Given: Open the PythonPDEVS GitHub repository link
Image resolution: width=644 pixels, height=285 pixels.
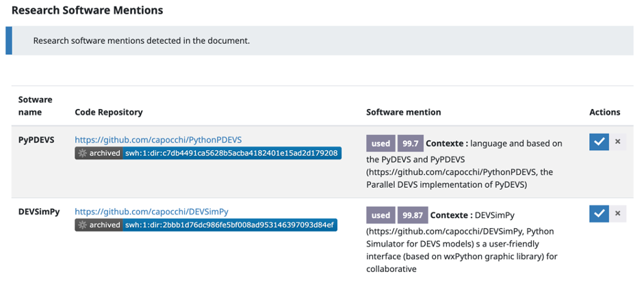Looking at the screenshot, I should pos(158,140).
